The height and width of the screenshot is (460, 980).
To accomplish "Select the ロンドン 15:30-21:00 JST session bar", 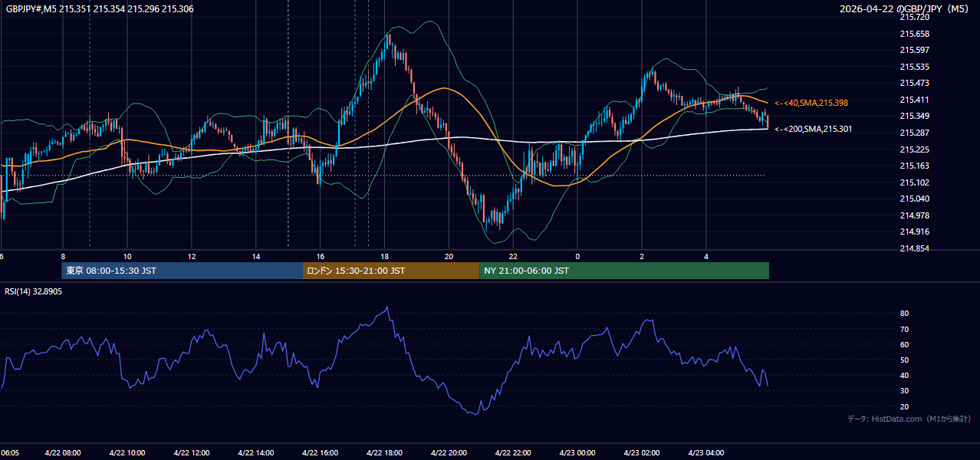I will click(391, 271).
